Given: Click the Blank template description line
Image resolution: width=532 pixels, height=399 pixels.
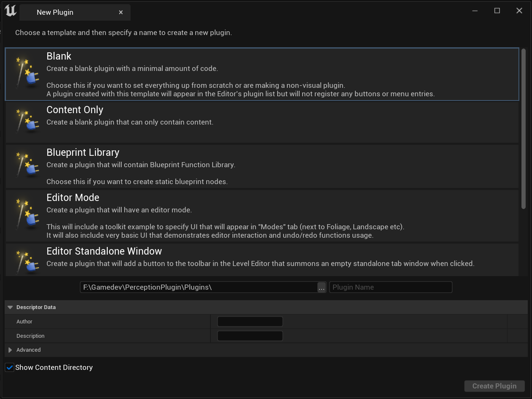Looking at the screenshot, I should pos(132,68).
